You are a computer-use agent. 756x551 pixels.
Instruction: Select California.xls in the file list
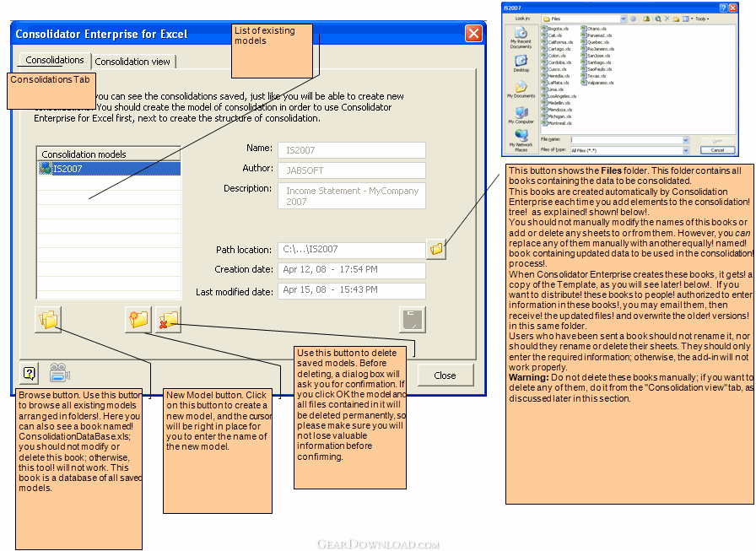tap(558, 42)
